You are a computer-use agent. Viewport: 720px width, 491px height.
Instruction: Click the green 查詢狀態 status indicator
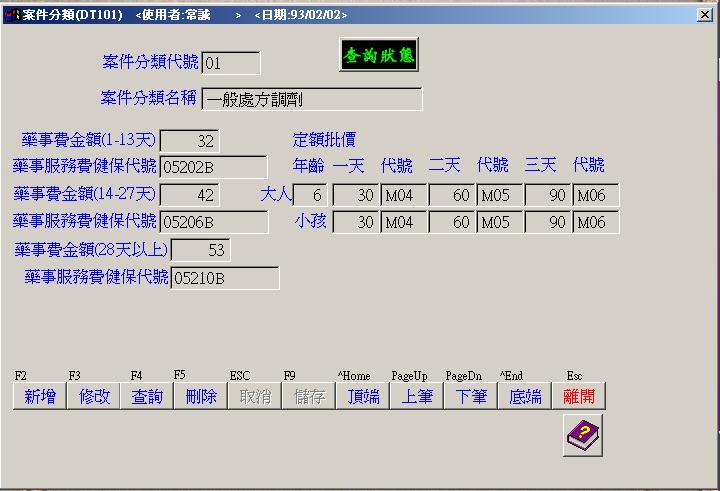378,55
